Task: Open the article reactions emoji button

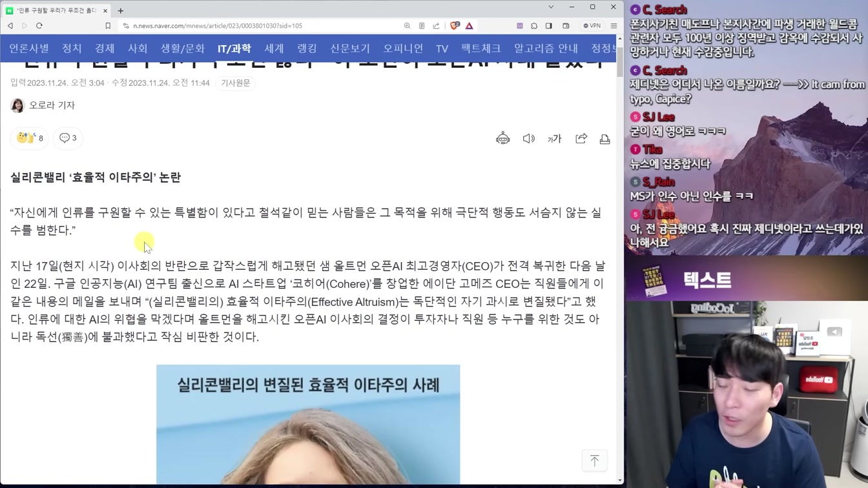Action: coord(30,138)
